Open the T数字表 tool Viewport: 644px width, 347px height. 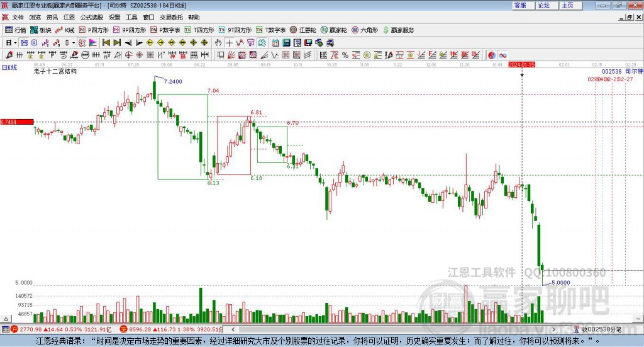270,30
